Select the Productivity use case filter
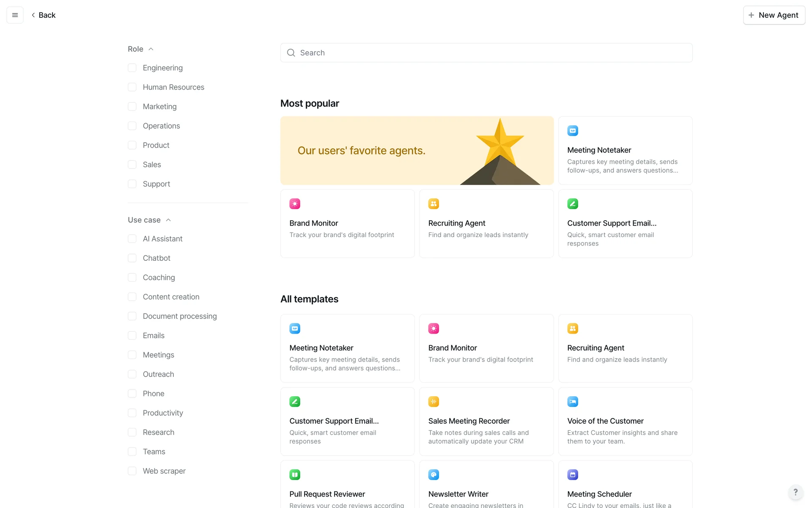812x508 pixels. pos(132,413)
